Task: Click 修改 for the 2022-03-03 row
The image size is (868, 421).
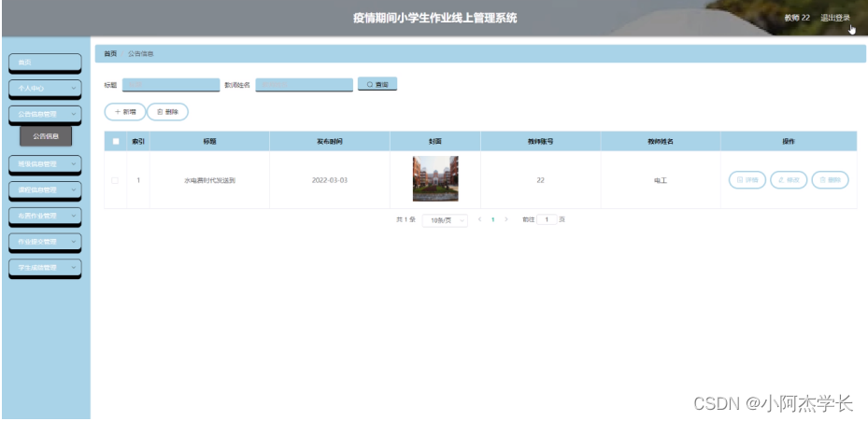Action: [x=789, y=180]
